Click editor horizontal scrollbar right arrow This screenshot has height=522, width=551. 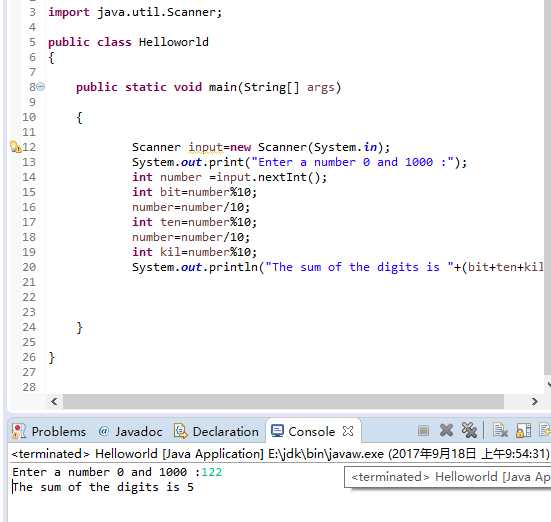[x=534, y=401]
